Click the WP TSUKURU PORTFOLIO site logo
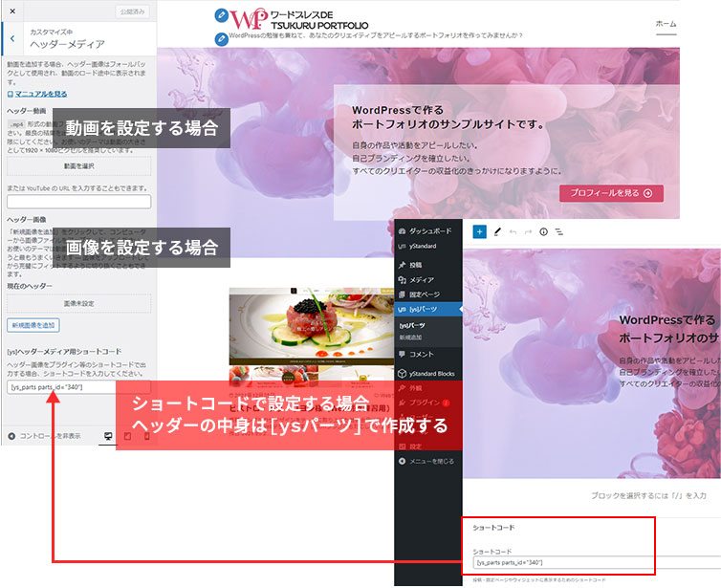 click(x=299, y=20)
